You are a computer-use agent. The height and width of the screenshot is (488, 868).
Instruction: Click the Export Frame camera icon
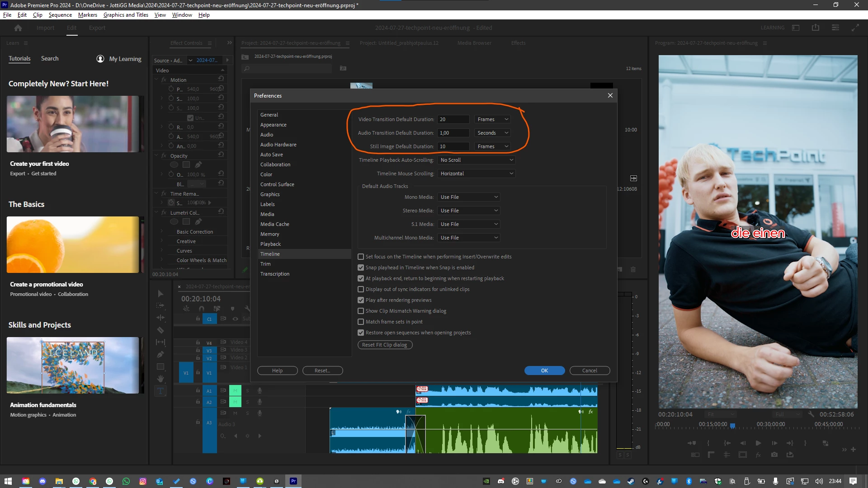(x=774, y=455)
